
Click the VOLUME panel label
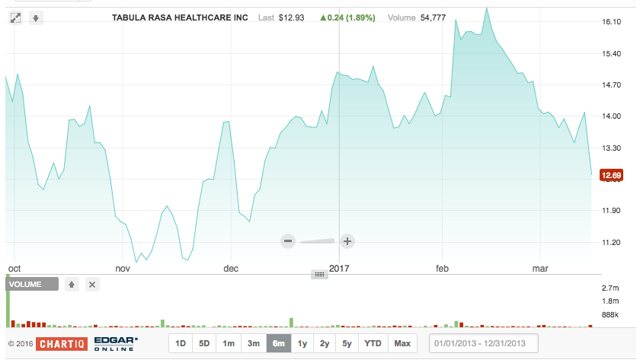pos(32,284)
